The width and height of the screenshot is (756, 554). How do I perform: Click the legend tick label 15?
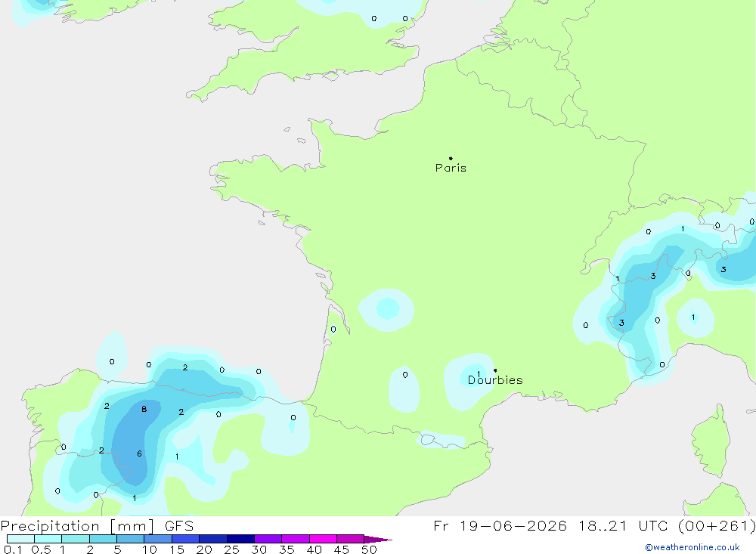[x=177, y=549]
